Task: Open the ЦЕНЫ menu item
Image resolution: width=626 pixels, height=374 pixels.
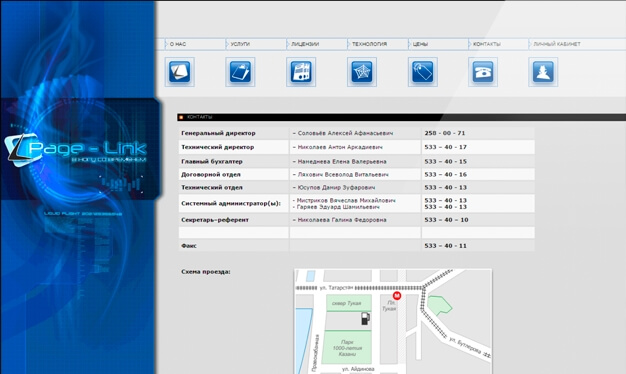Action: click(420, 44)
